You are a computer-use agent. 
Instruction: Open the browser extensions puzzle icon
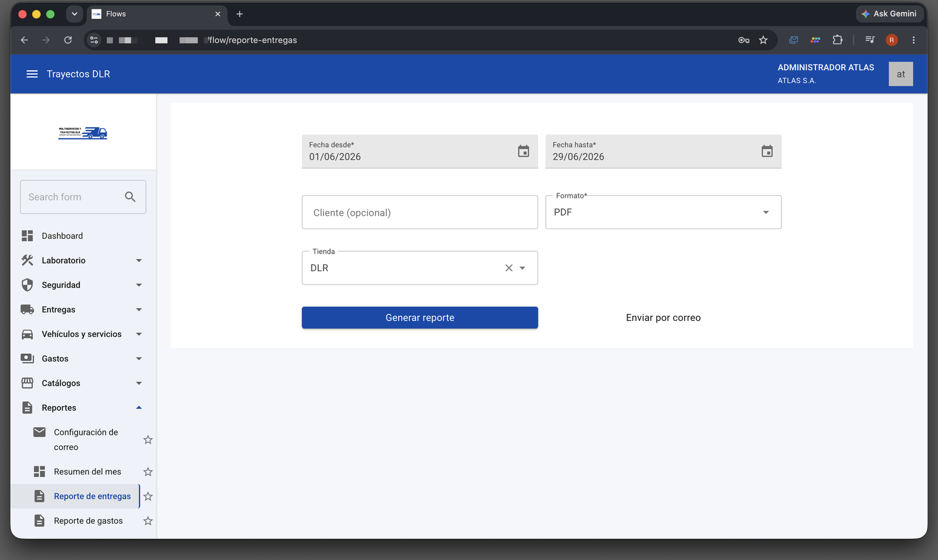click(837, 40)
